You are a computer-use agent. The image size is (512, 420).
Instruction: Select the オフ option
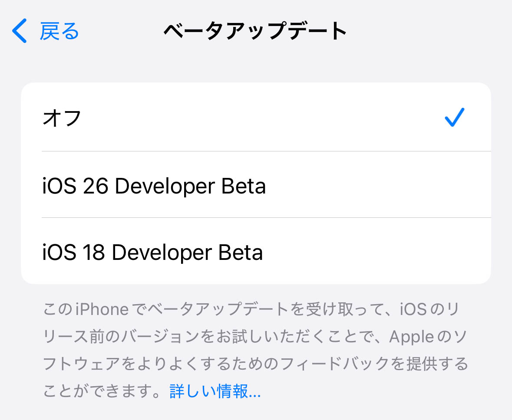click(x=62, y=118)
